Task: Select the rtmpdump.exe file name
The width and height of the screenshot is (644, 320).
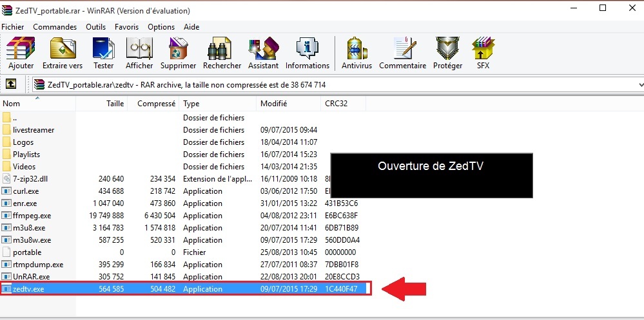Action: pyautogui.click(x=38, y=265)
